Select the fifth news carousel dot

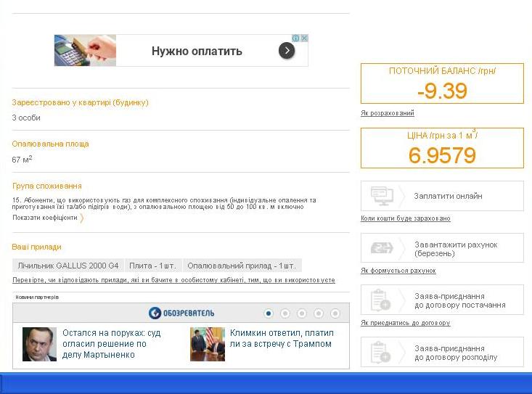[335, 313]
